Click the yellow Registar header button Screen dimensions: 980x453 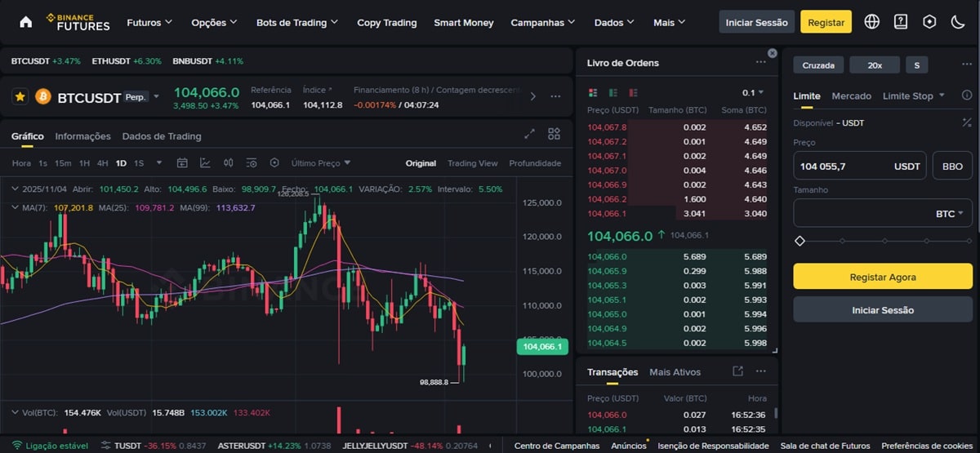click(x=826, y=22)
